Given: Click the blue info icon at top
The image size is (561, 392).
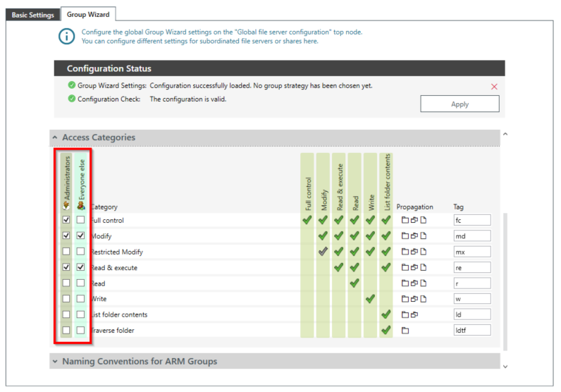Looking at the screenshot, I should tap(66, 37).
